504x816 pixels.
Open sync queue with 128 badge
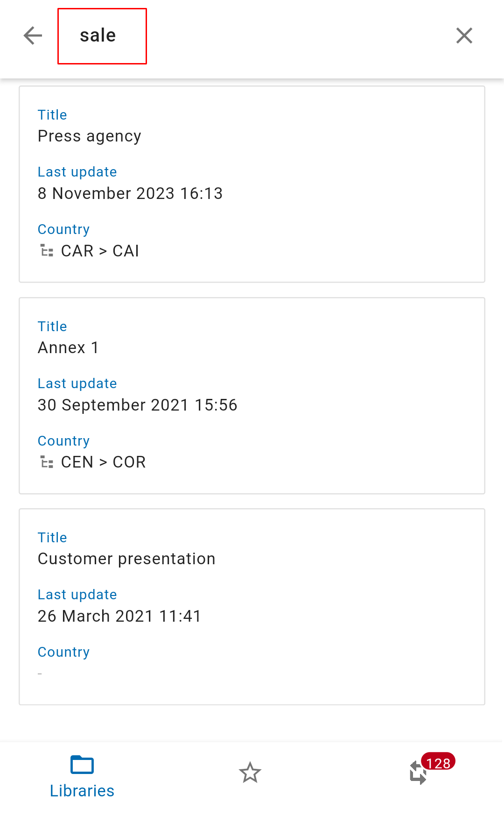click(418, 773)
